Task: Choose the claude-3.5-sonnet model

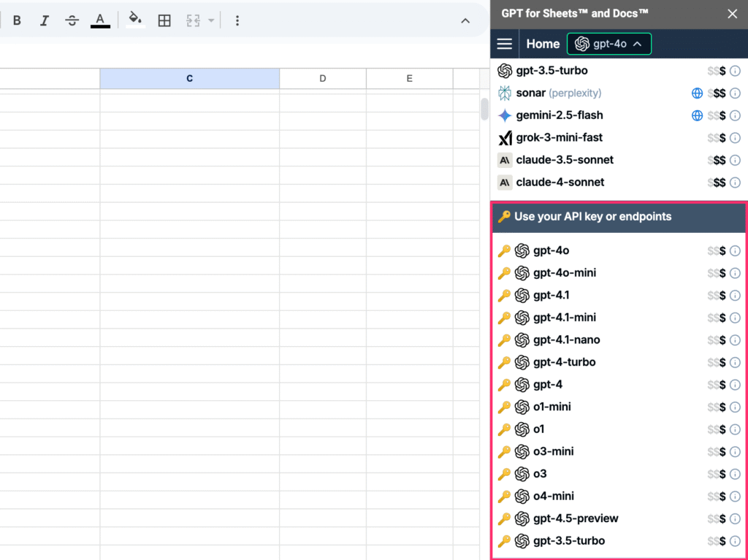Action: (x=619, y=160)
